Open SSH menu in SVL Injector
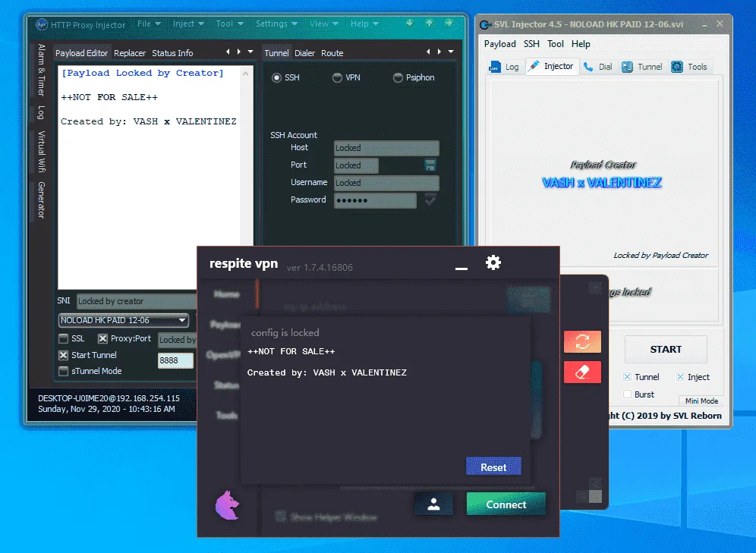This screenshot has width=756, height=553. [x=531, y=44]
